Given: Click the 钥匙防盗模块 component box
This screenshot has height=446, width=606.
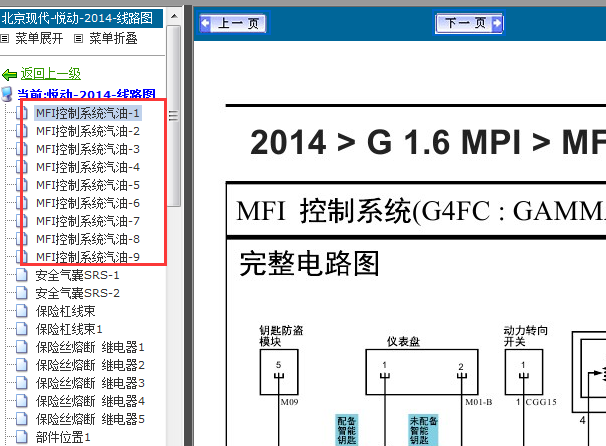Looking at the screenshot, I should point(279,372).
